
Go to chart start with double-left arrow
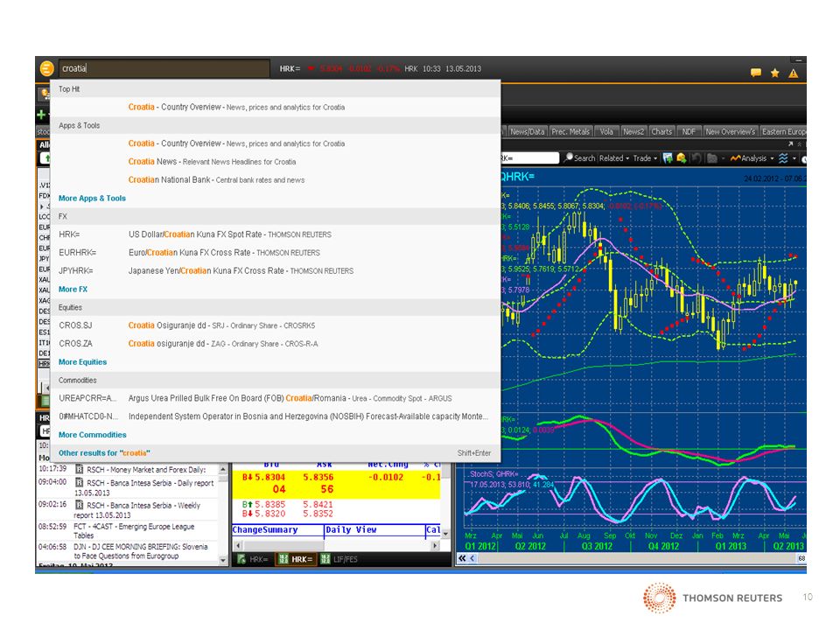(x=462, y=558)
